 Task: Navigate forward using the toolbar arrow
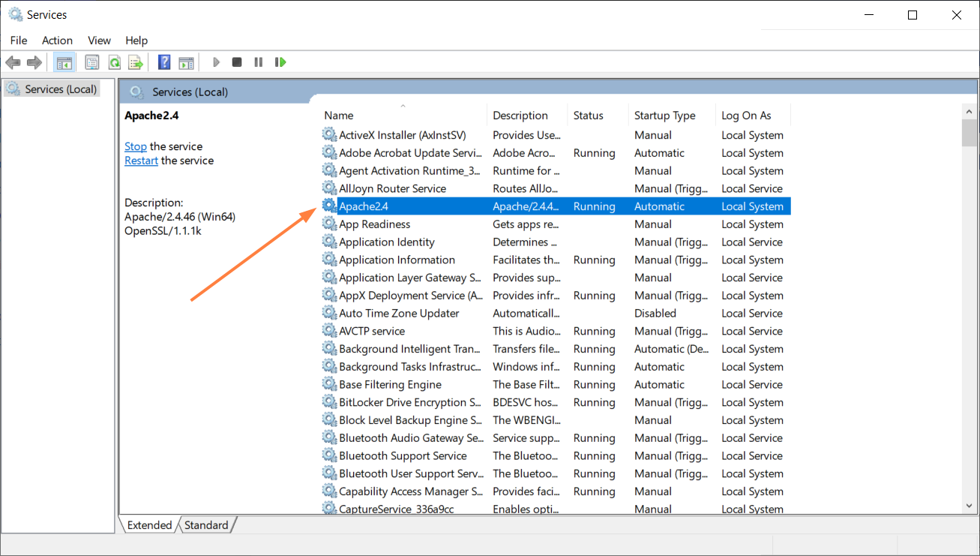34,62
